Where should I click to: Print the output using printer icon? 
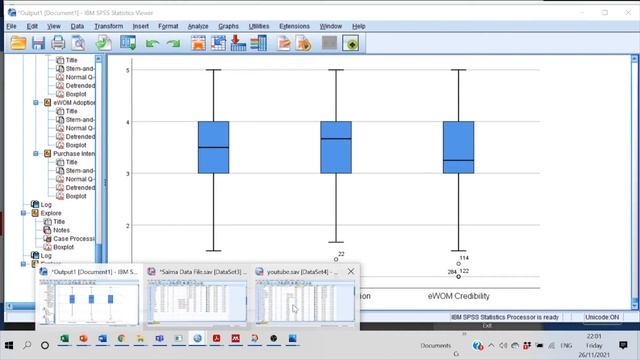click(x=58, y=43)
